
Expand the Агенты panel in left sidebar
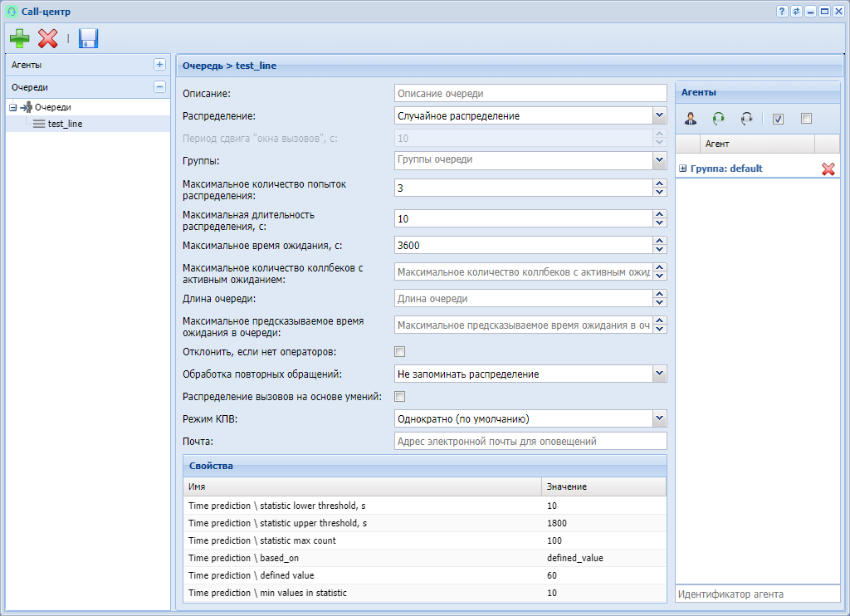pyautogui.click(x=159, y=65)
